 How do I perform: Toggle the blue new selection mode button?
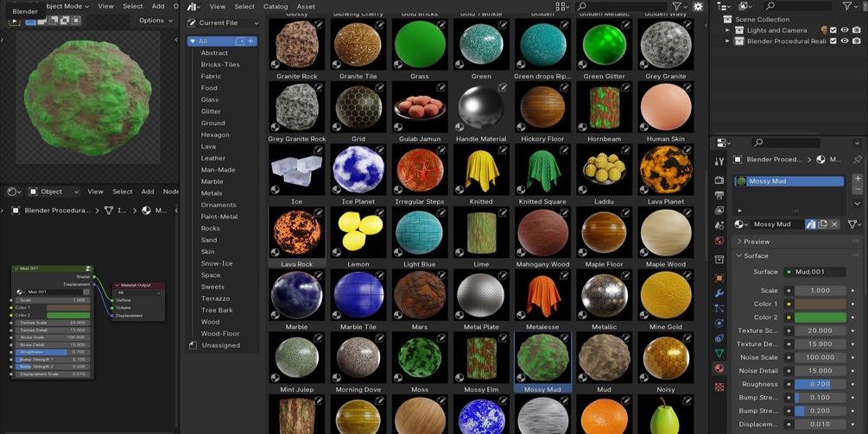click(31, 21)
